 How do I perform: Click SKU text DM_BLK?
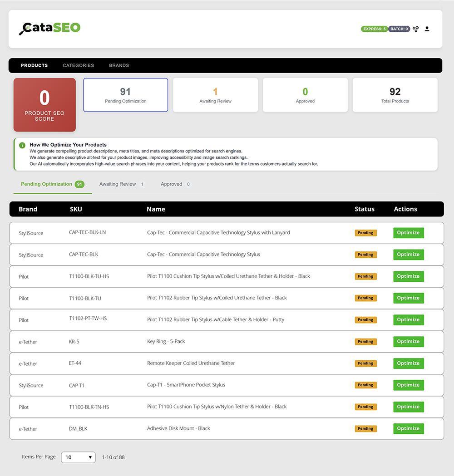click(x=78, y=429)
